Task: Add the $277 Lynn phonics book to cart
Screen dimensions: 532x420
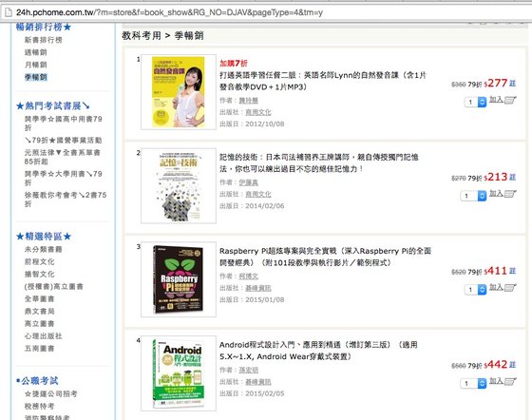Action: click(x=503, y=100)
